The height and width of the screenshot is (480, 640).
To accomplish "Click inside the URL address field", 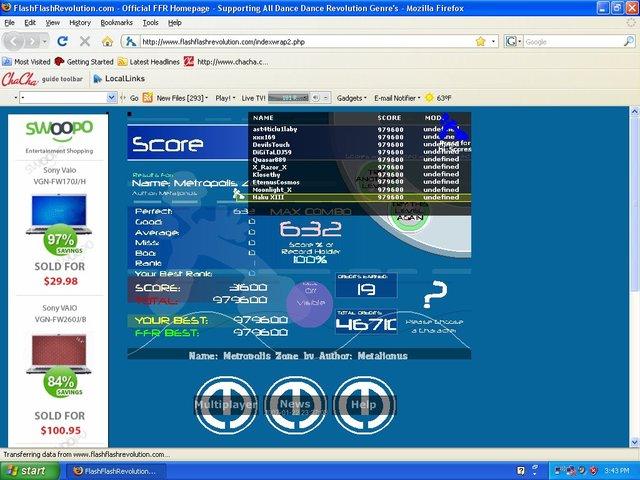I will tap(306, 42).
